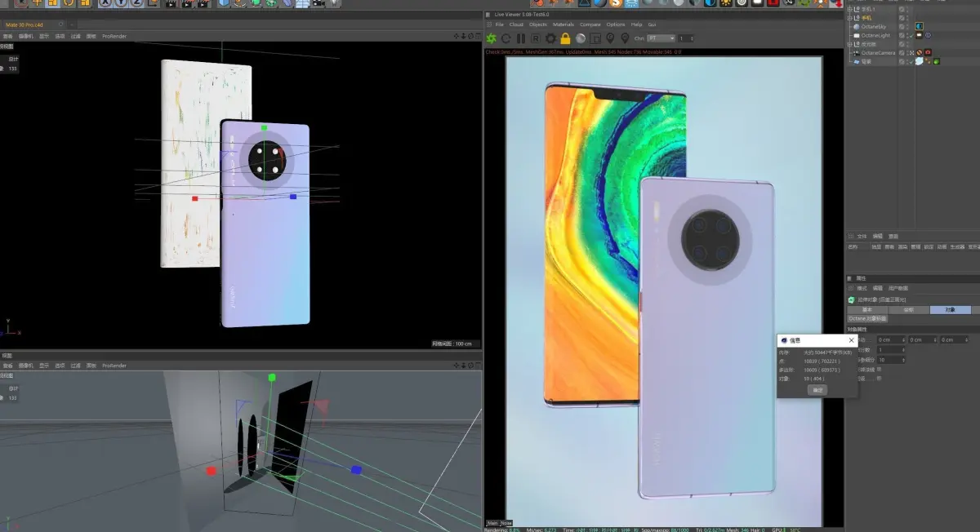The height and width of the screenshot is (532, 980).
Task: Switch to Noise tab below render
Action: 506,523
